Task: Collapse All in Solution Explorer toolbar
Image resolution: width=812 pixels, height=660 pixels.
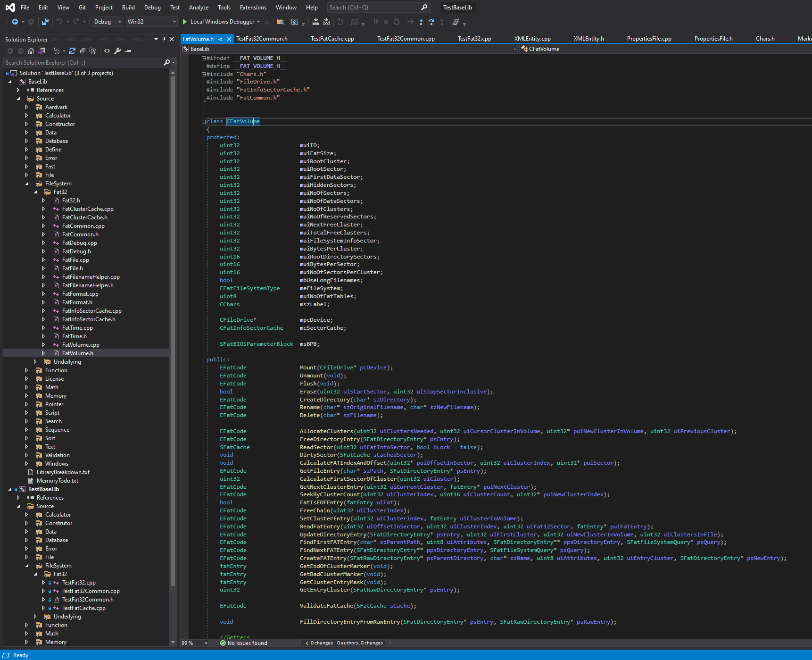Action: (x=83, y=51)
